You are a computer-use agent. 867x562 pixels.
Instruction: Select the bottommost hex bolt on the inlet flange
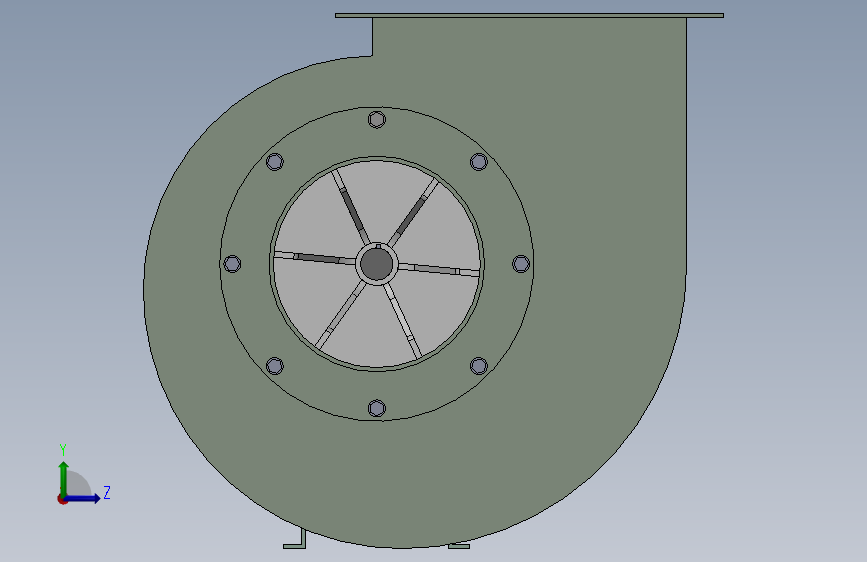coord(377,408)
